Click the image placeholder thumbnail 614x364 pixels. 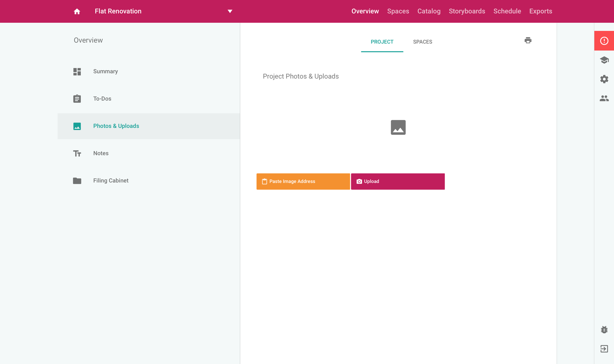398,127
